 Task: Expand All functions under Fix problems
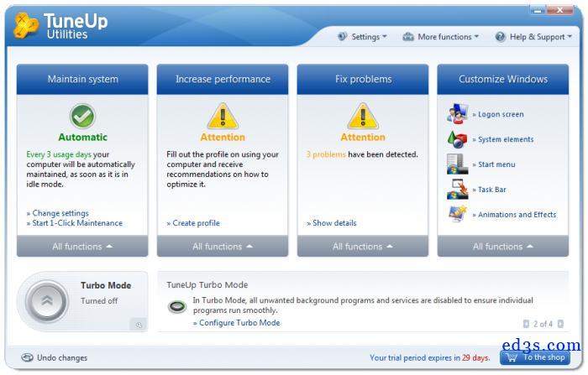[x=363, y=246]
